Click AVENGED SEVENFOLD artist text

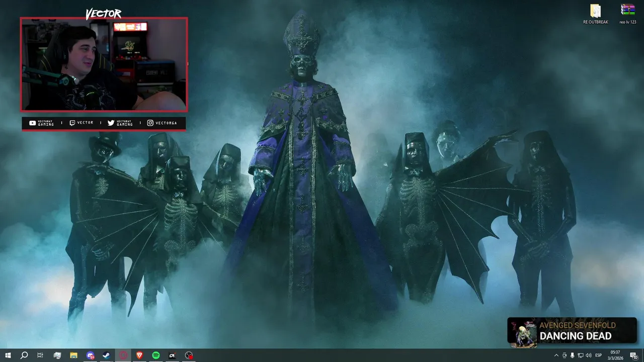(x=578, y=325)
